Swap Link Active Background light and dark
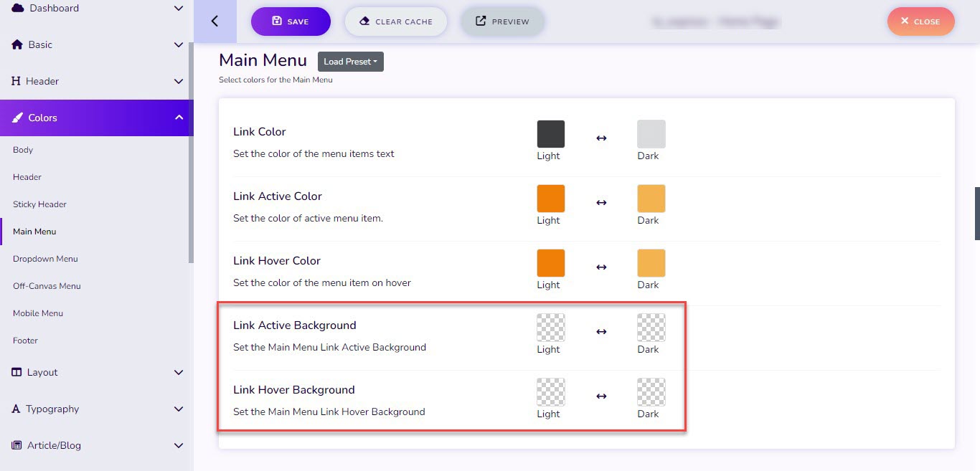The image size is (980, 471). pyautogui.click(x=601, y=331)
